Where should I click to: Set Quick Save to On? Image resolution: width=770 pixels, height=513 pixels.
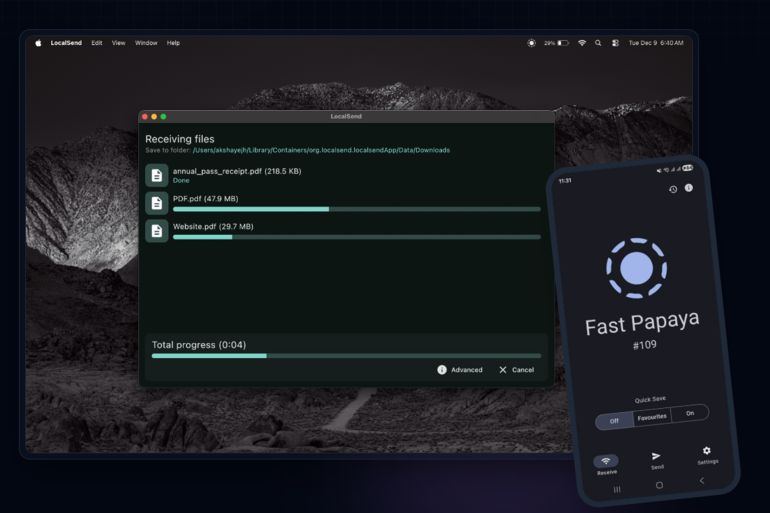[x=690, y=412]
